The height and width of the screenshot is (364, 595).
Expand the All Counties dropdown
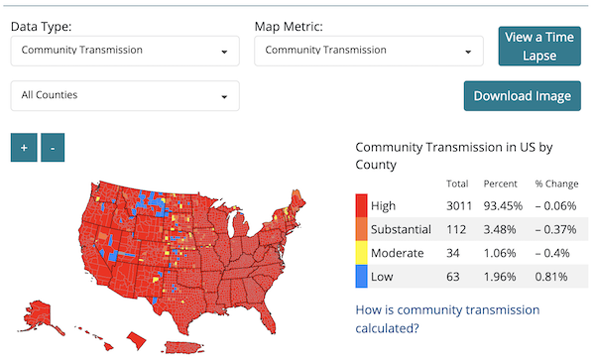click(x=125, y=95)
